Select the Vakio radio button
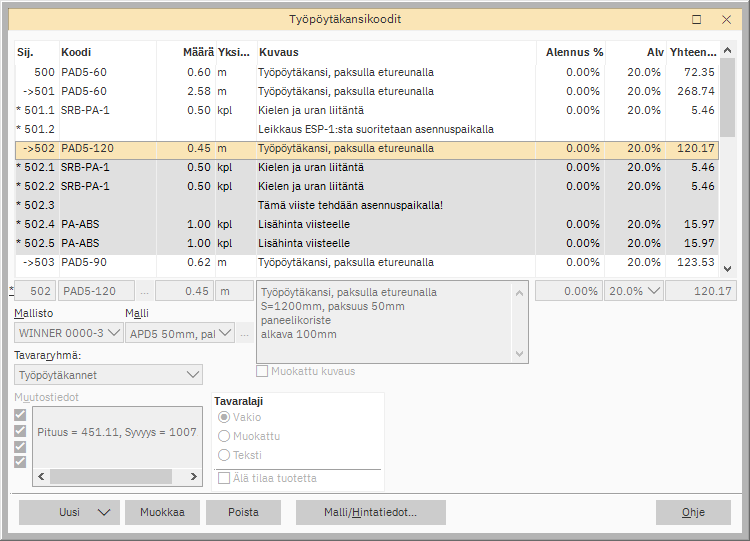 [224, 417]
